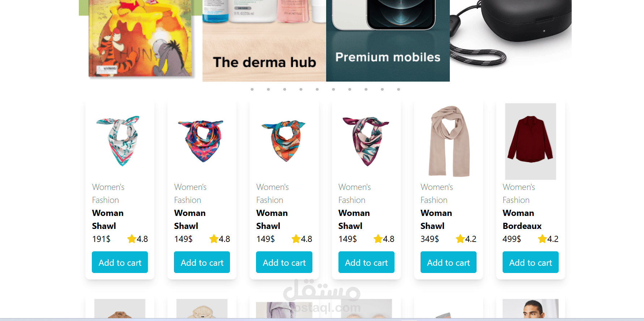Screen dimensions: 644x321
Task: Add the 191$ Woman Shawl to cart
Action: click(x=120, y=262)
